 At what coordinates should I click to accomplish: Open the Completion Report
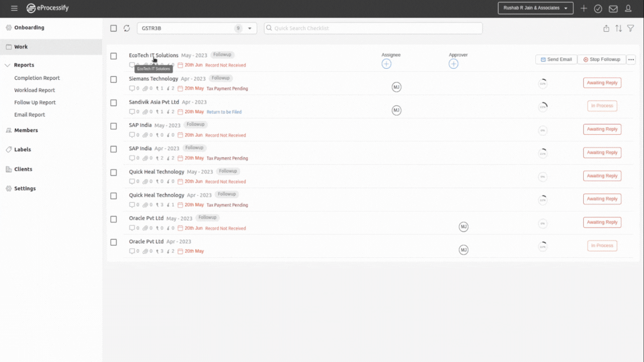tap(37, 78)
